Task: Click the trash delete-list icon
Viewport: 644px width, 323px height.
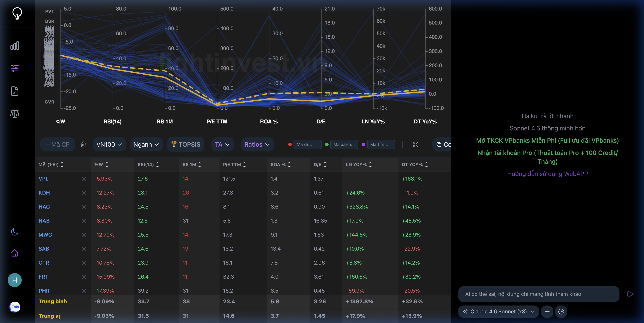Action: [x=83, y=144]
